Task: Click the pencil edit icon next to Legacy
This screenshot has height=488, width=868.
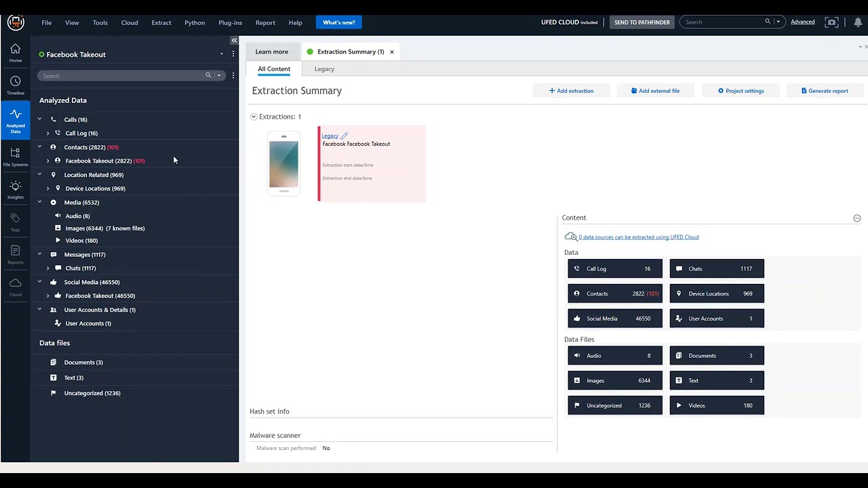Action: pyautogui.click(x=344, y=136)
